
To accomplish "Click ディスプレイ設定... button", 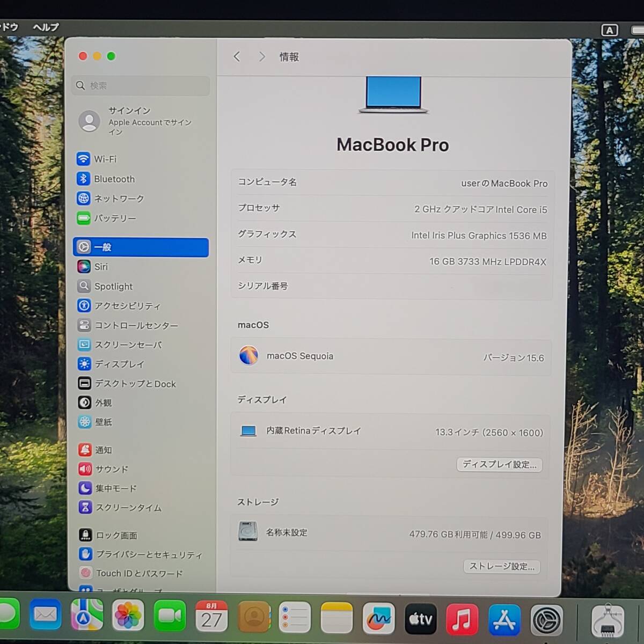I will coord(500,465).
